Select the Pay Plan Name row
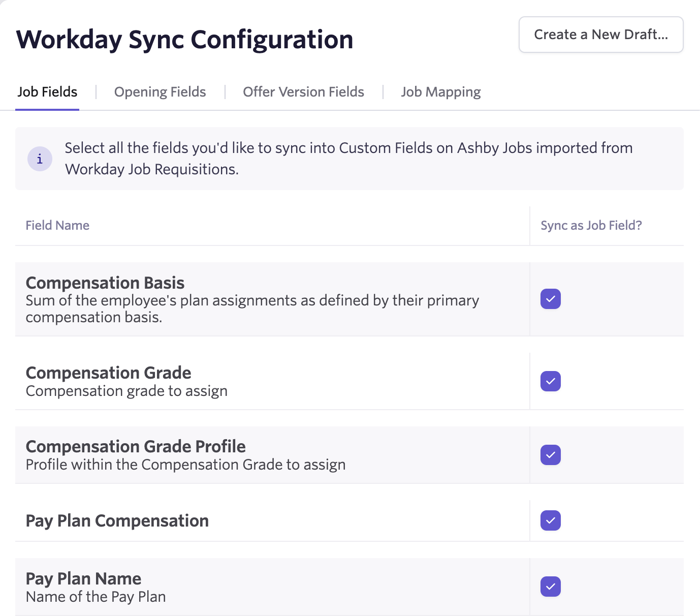700x616 pixels. [x=254, y=587]
